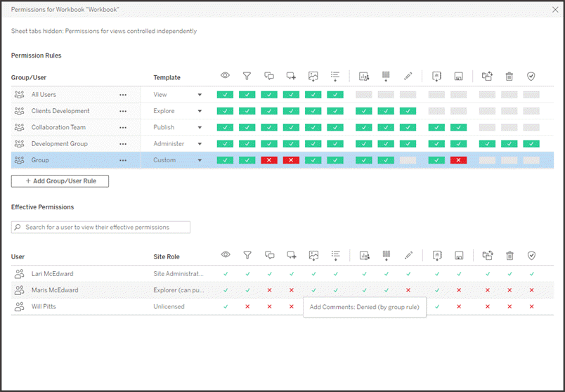This screenshot has height=392, width=565.
Task: Click the Unlicensed site role text
Action: 169,306
